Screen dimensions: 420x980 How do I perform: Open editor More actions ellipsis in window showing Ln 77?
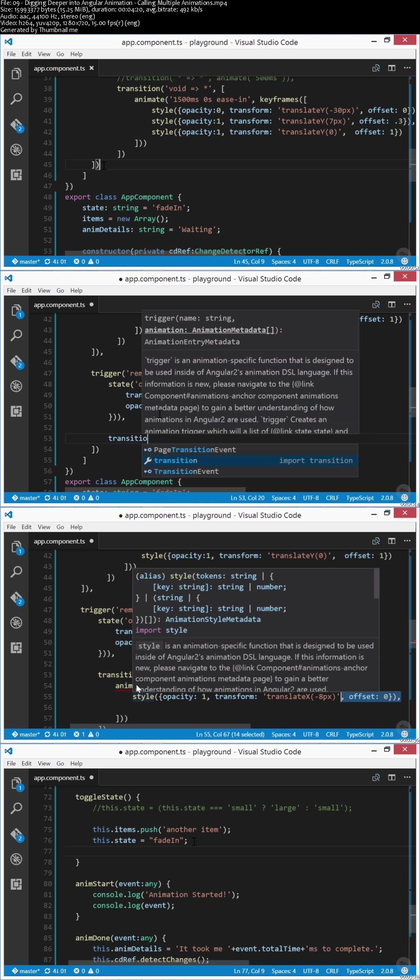tap(407, 778)
